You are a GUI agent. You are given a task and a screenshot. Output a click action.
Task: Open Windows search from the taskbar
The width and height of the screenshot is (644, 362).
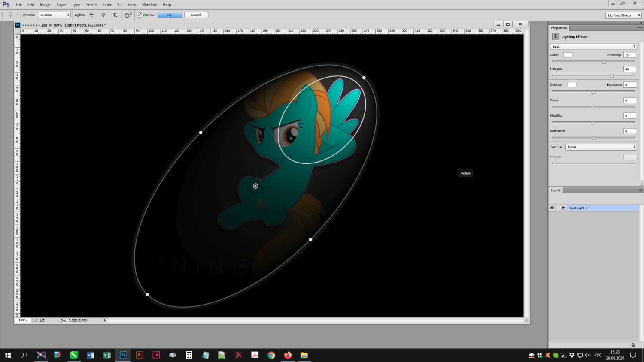24,355
